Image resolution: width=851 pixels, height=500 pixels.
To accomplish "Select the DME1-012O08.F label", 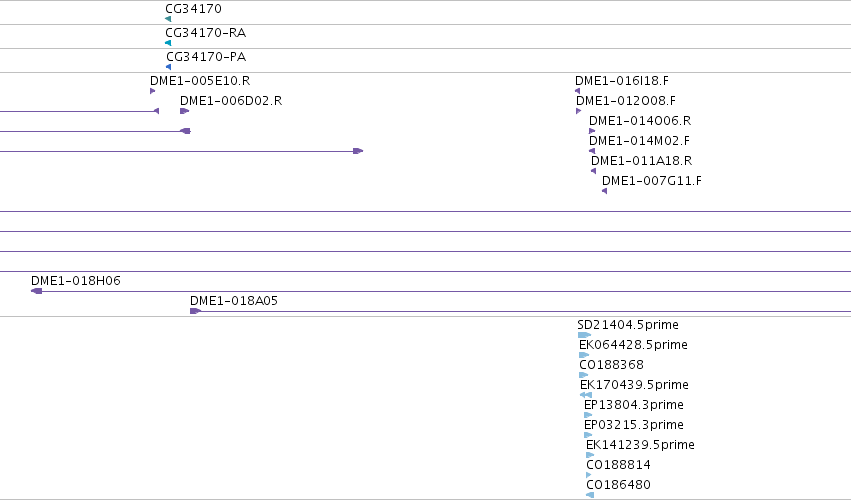I will [x=626, y=100].
